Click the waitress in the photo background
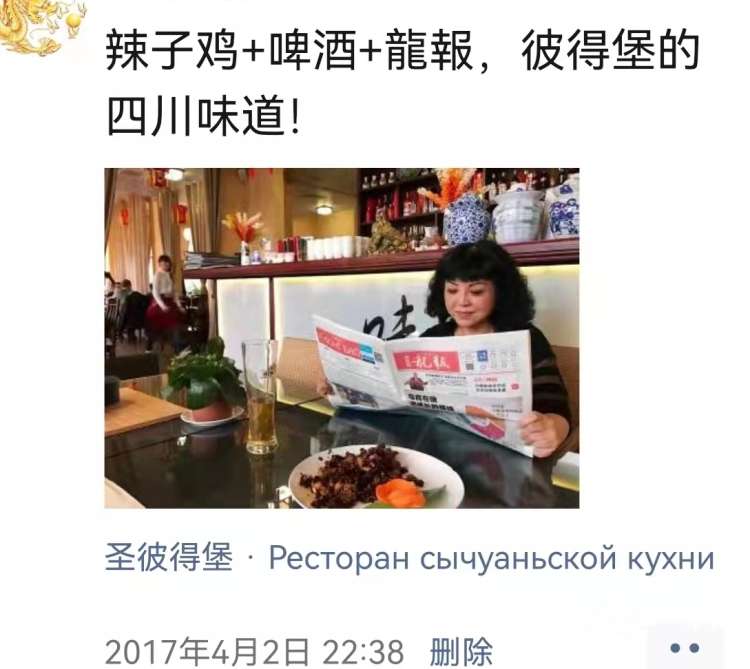This screenshot has width=750, height=669. (x=165, y=302)
